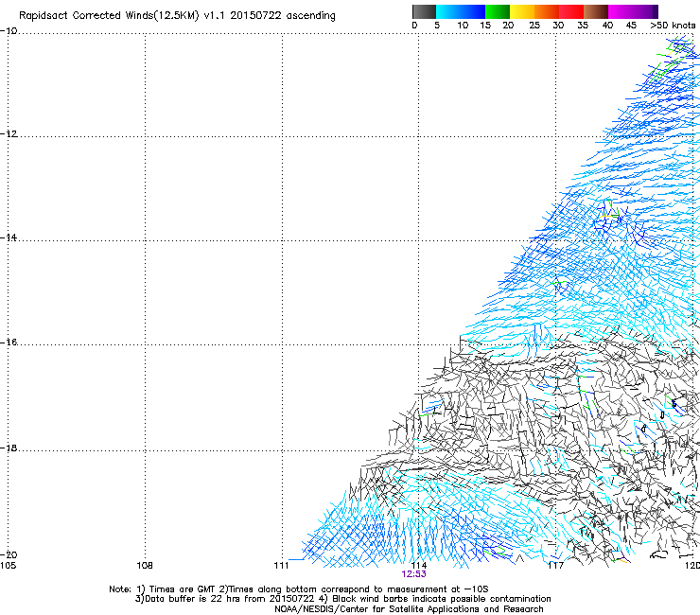Click the '45' label under the color bar
This screenshot has width=700, height=615.
pos(631,26)
